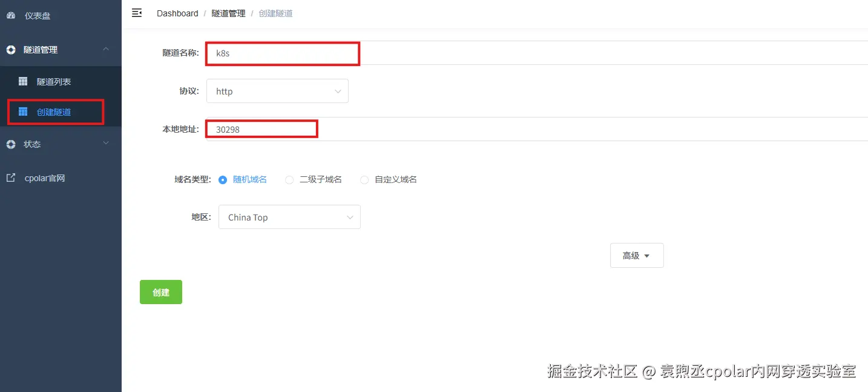Expand the 状态 menu chevron

coord(106,144)
